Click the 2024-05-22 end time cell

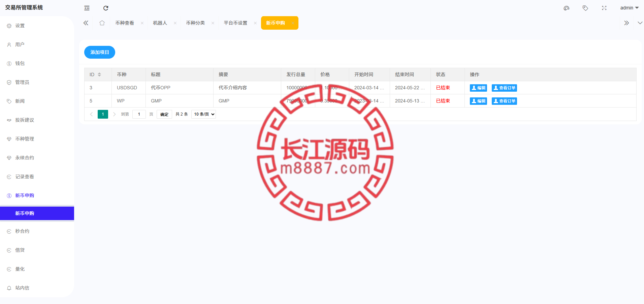click(410, 88)
